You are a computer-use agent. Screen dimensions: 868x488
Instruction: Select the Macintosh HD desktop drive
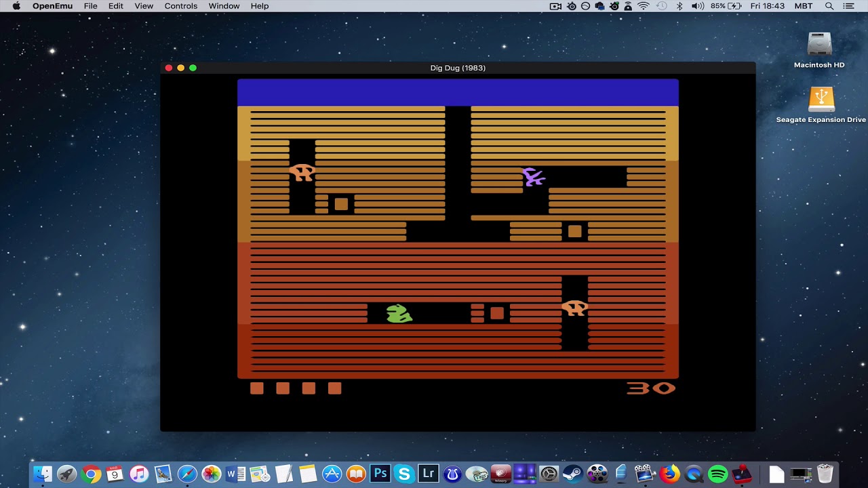819,49
